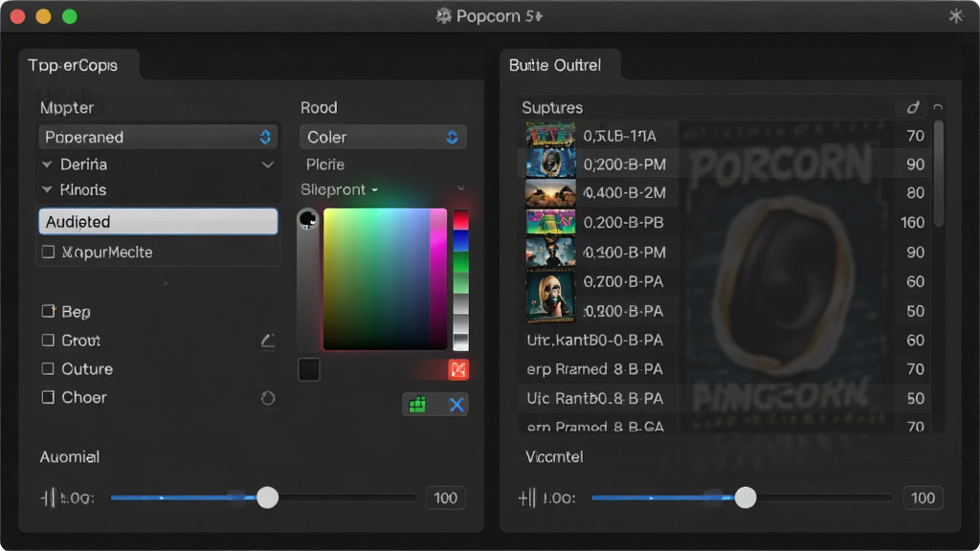Click the edit icon in Suptures header

(913, 107)
